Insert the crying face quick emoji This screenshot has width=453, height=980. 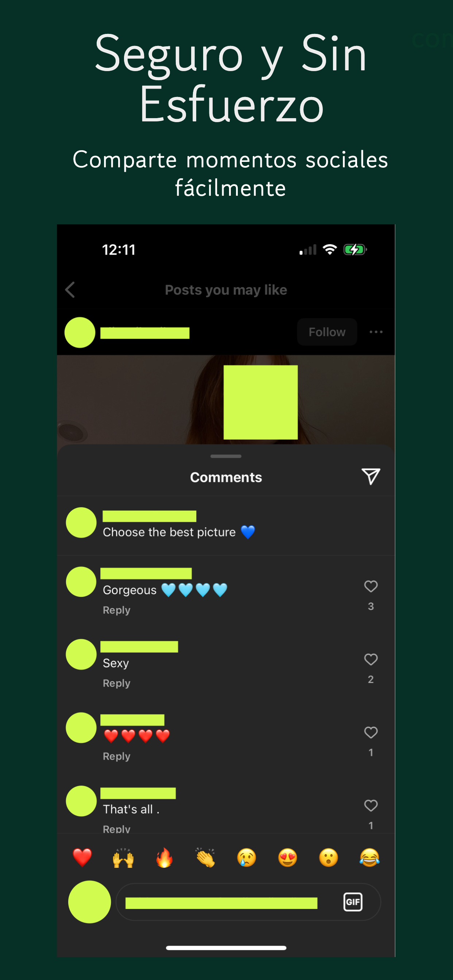(x=247, y=858)
